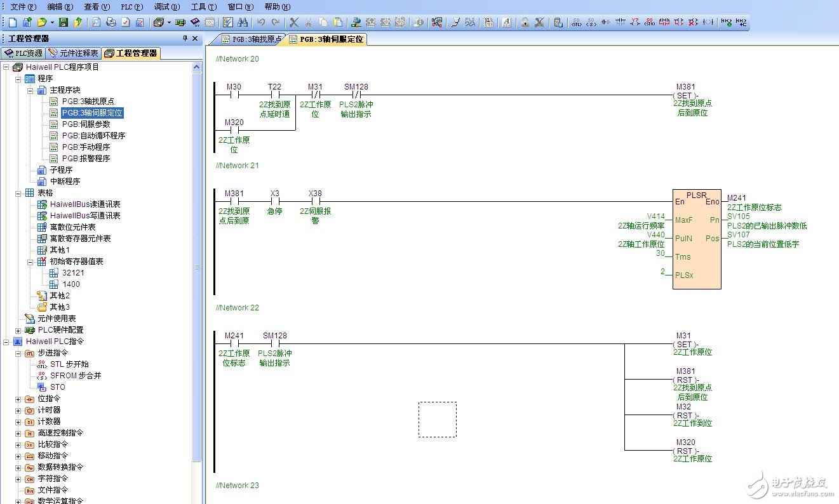Click the font 'A' toolbar icon
The image size is (839, 504).
pyautogui.click(x=507, y=22)
